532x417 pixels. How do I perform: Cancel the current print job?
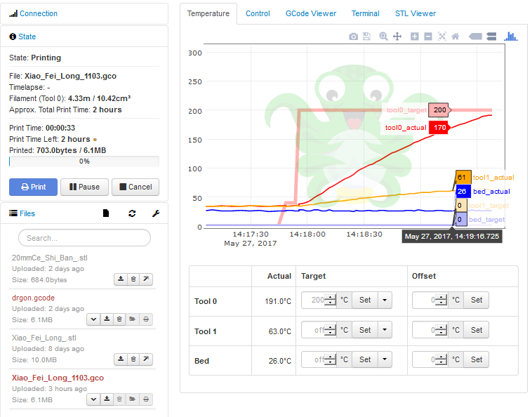[135, 187]
